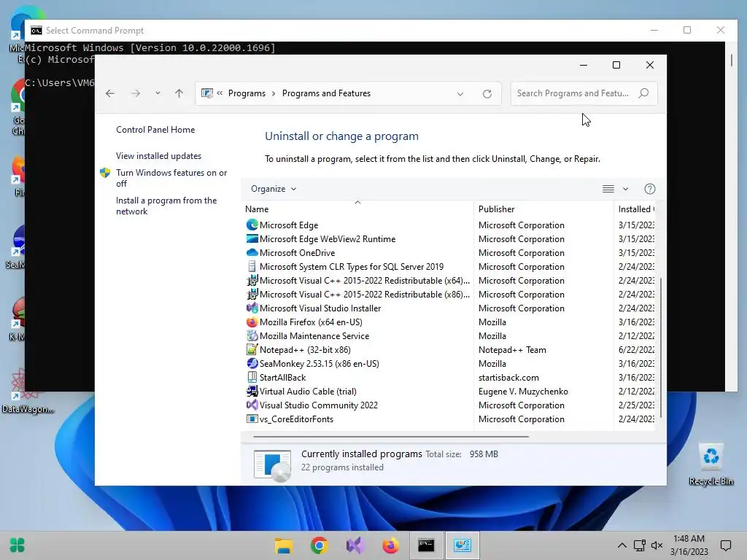Click the program list horizontal scrollbar
This screenshot has height=560, width=747.
point(391,436)
